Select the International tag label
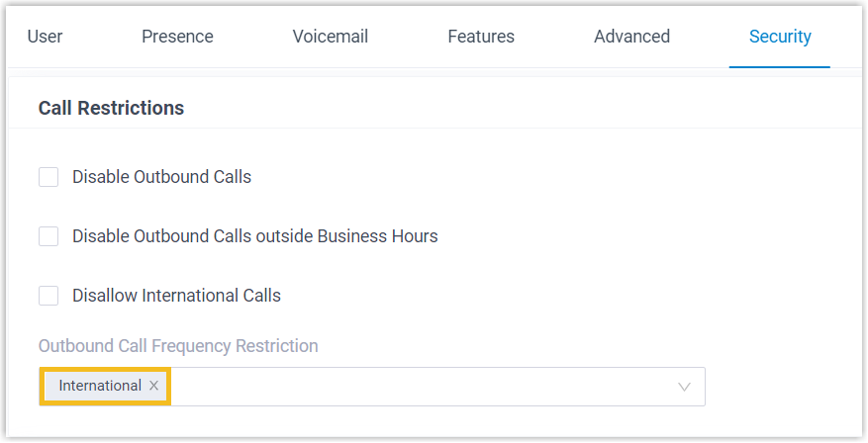The width and height of the screenshot is (868, 443). [100, 386]
